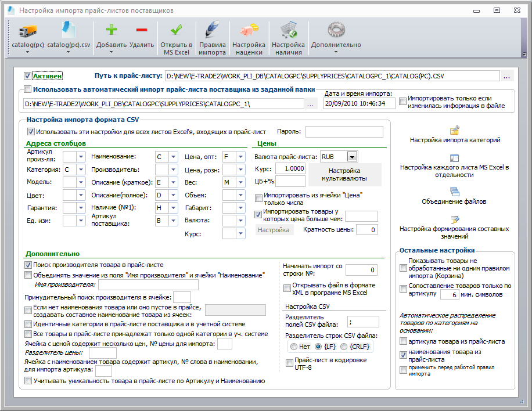532x411 pixels.
Task: Click the green plus Добавить icon
Action: click(112, 30)
